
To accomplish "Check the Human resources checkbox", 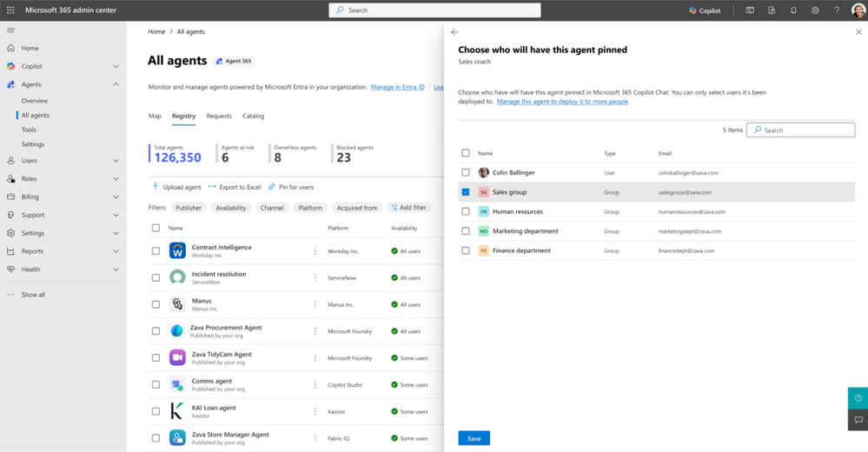I will pyautogui.click(x=466, y=211).
